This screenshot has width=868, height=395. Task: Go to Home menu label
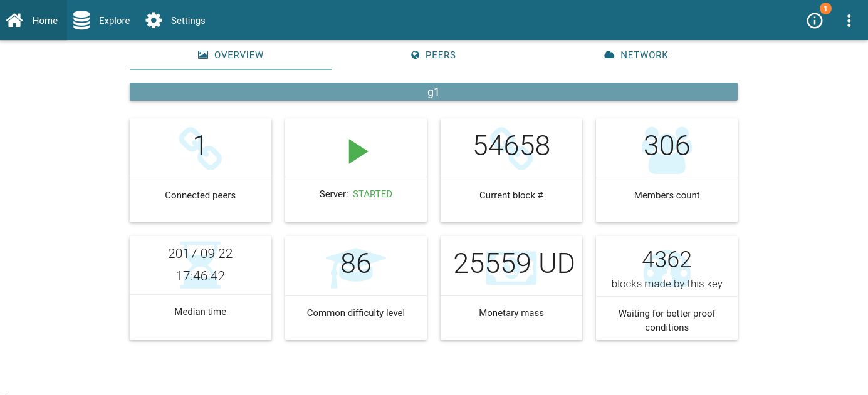45,21
